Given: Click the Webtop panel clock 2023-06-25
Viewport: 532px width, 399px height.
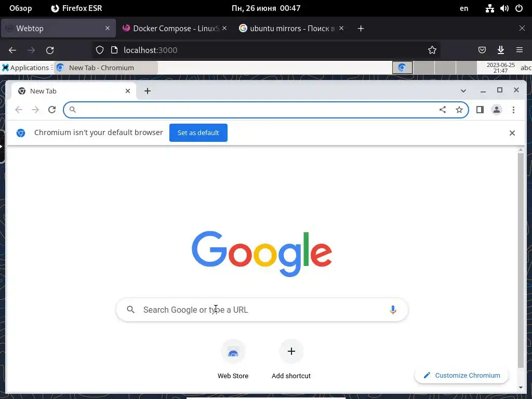Looking at the screenshot, I should pyautogui.click(x=500, y=68).
